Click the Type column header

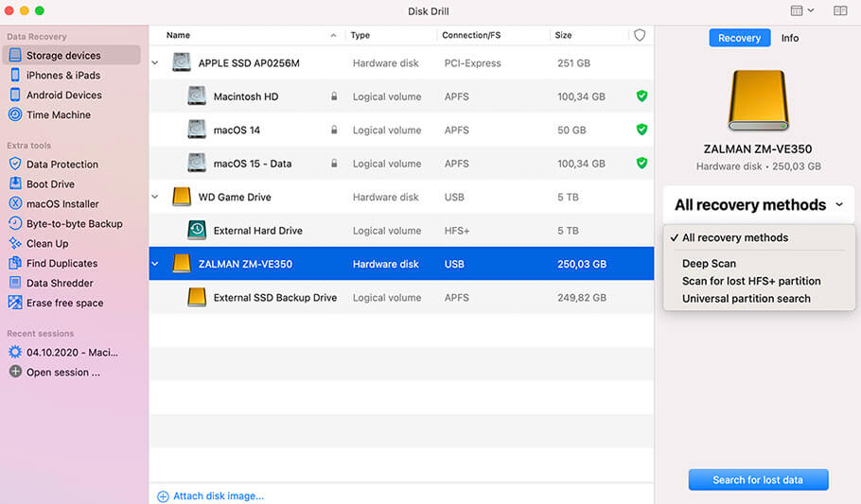pyautogui.click(x=360, y=35)
